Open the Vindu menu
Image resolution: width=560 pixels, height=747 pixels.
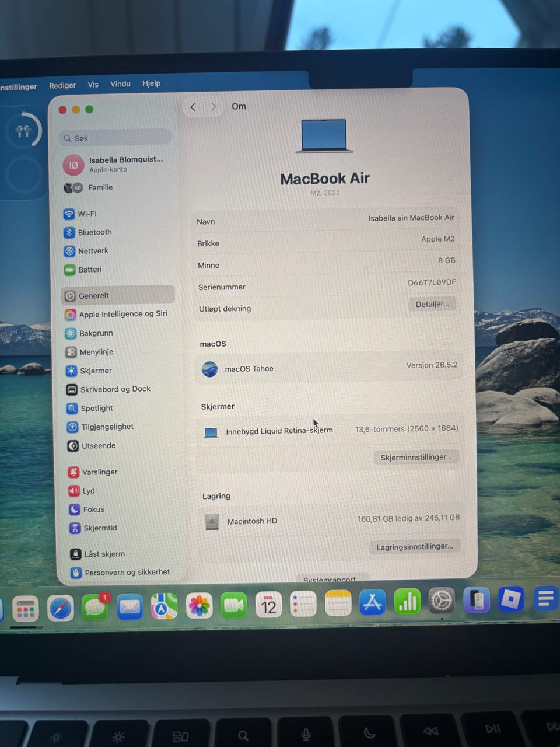(120, 84)
